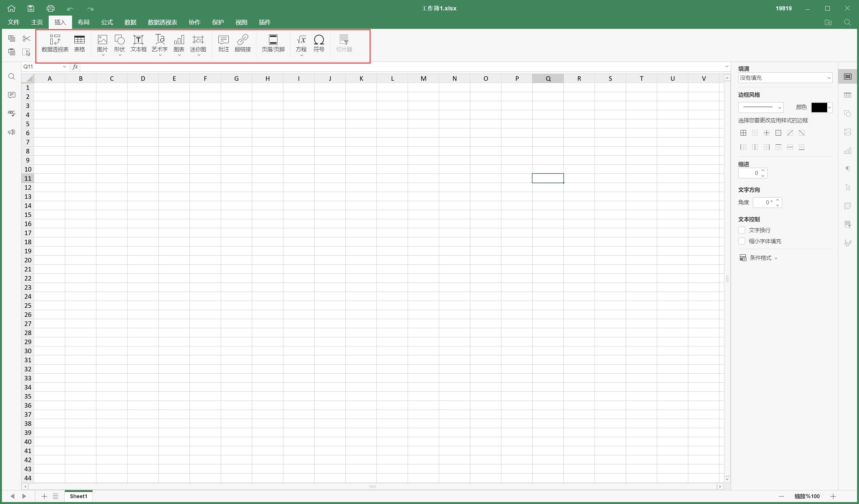
Task: Open 页眉/页脚 header and footer settings
Action: coord(273,43)
